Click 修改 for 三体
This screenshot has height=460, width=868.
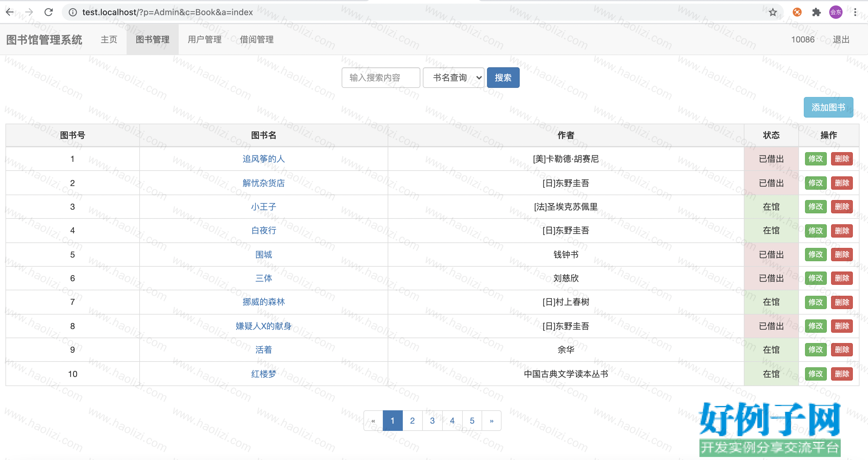click(x=815, y=278)
